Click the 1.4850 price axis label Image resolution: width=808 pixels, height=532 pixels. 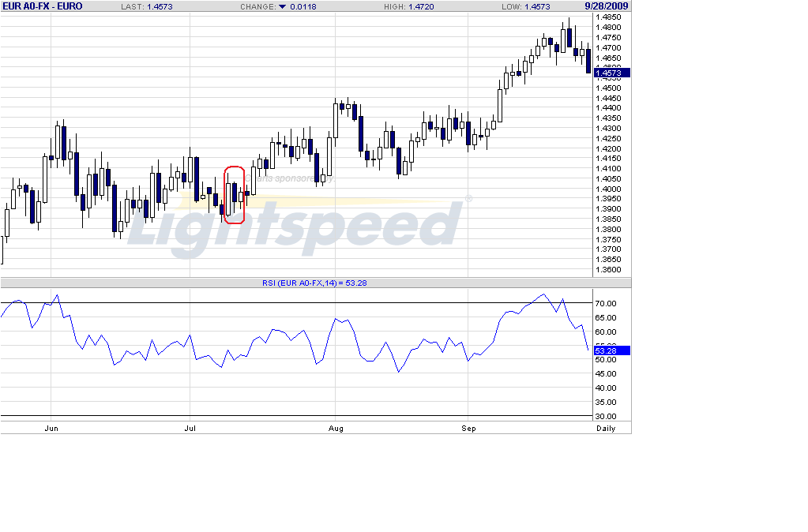pyautogui.click(x=608, y=17)
